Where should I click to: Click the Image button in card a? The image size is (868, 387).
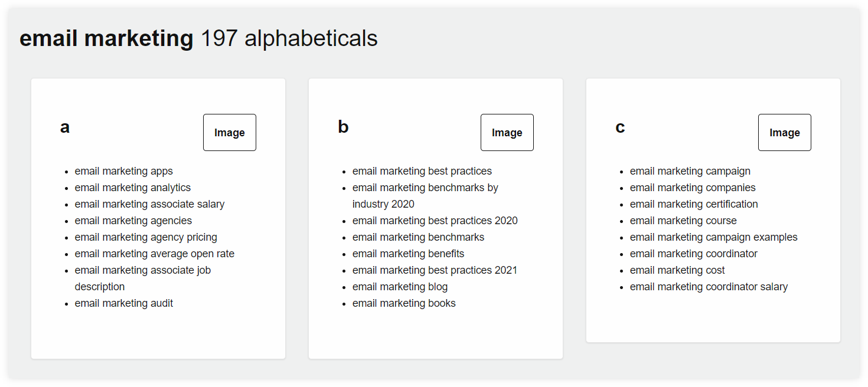click(230, 133)
